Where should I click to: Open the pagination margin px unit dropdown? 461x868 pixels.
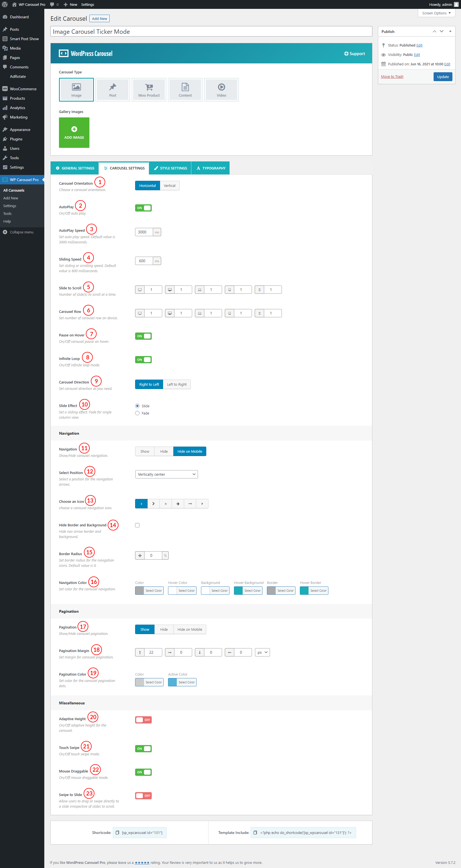pos(262,652)
